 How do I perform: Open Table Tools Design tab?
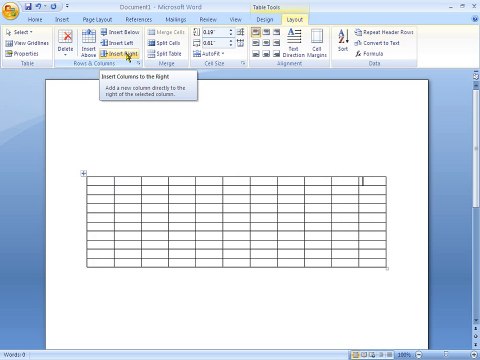(265, 20)
